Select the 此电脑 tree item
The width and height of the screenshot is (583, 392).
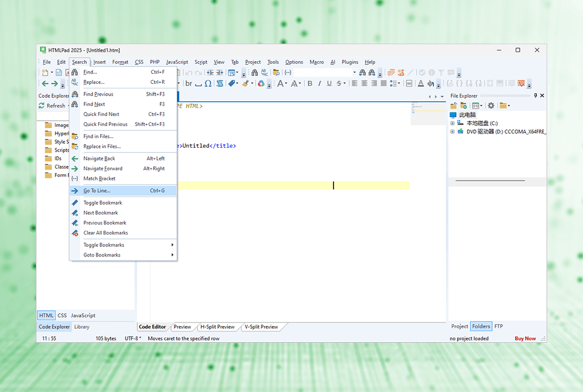pos(467,115)
